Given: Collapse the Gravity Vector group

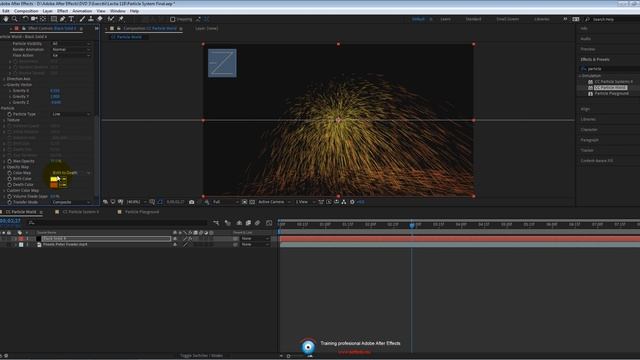Looking at the screenshot, I should [x=4, y=85].
